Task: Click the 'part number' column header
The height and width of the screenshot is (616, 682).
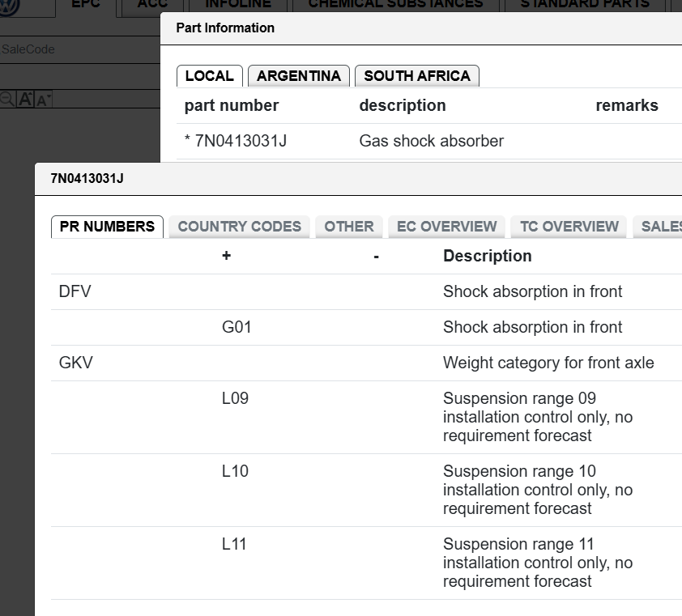Action: click(x=232, y=106)
